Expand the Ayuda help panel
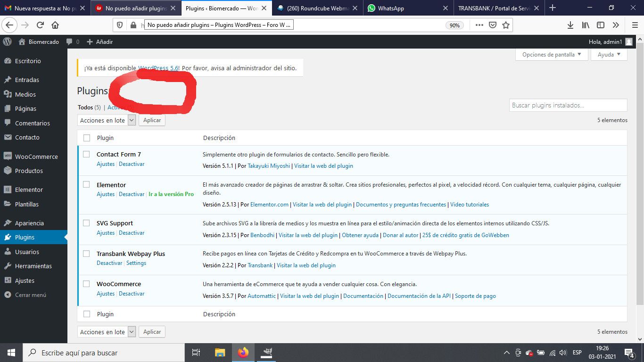 coord(609,55)
